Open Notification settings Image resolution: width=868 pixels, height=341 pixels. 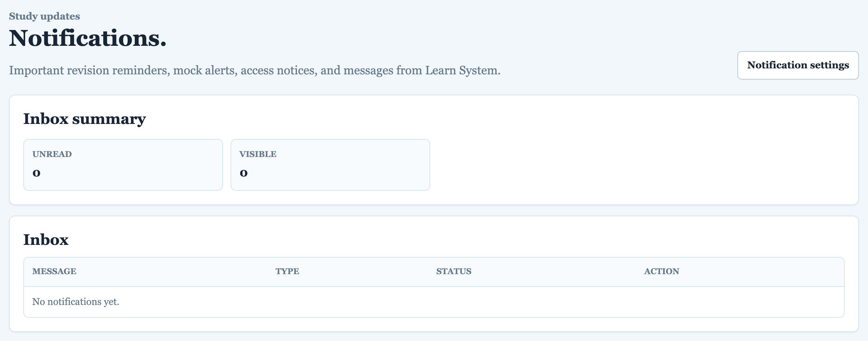point(798,65)
